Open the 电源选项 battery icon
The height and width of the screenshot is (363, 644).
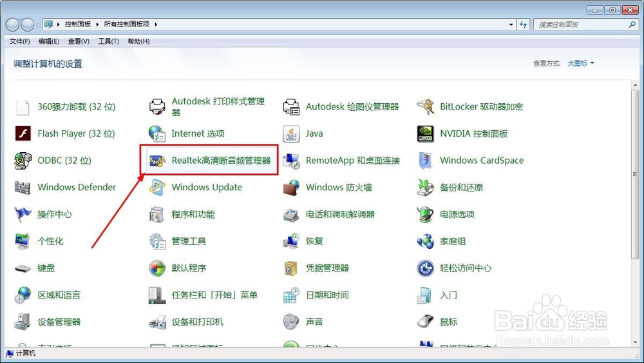[x=426, y=214]
